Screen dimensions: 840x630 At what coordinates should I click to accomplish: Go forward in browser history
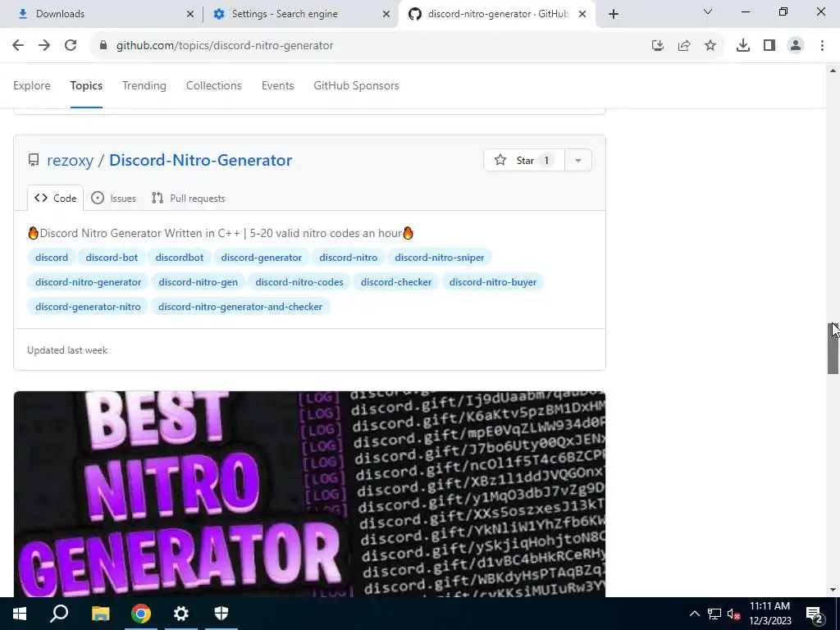[x=44, y=46]
